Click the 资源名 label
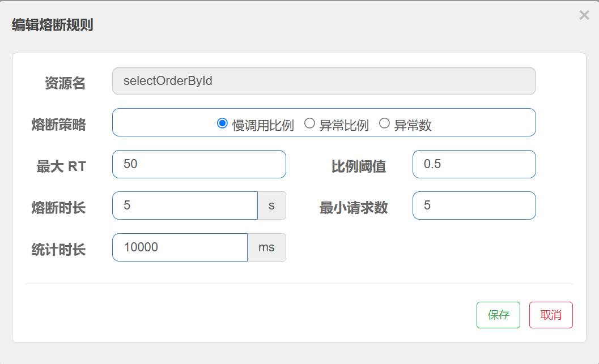Viewport: 599px width, 364px height. (x=65, y=83)
